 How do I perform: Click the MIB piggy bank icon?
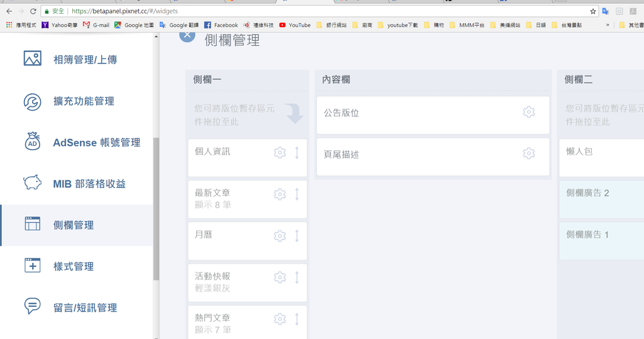[x=33, y=182]
